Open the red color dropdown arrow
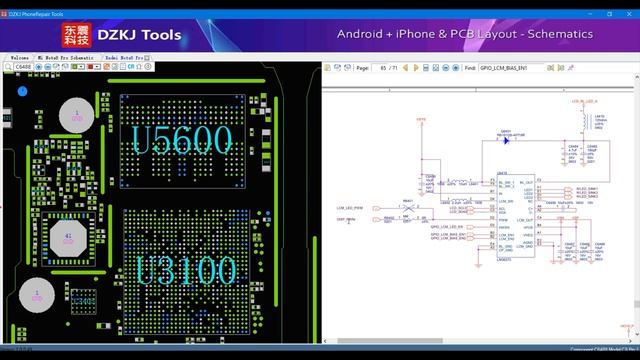Screen dimensions: 640x360 coord(97,67)
